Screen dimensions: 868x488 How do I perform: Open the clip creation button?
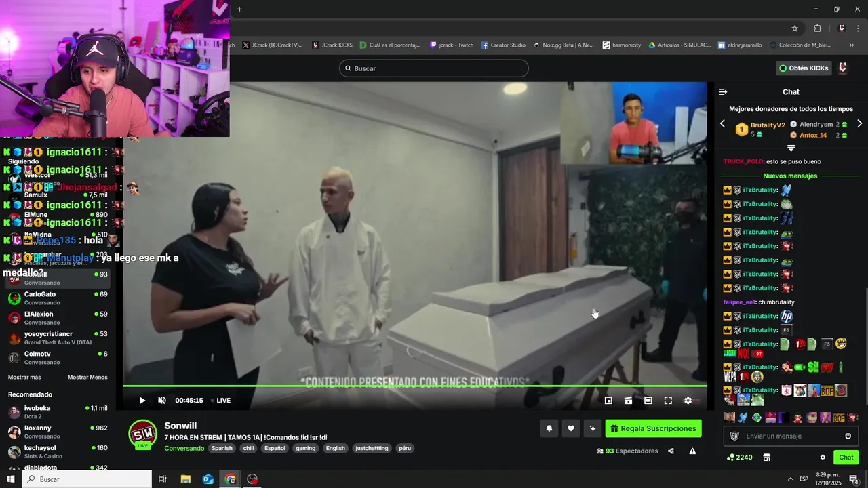629,401
